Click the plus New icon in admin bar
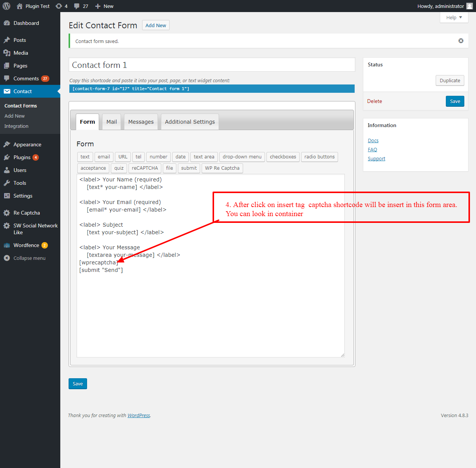 point(98,6)
